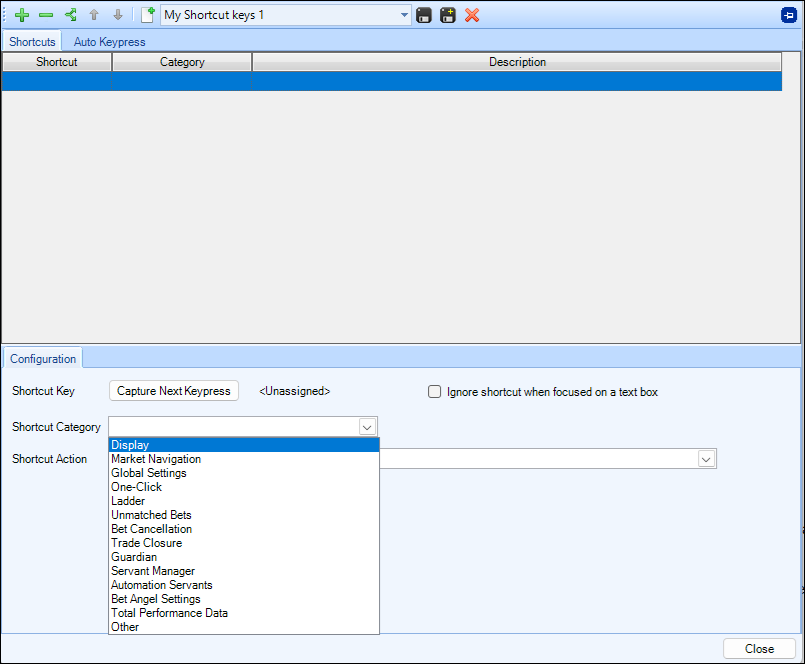The image size is (805, 664).
Task: Click the move up arrow icon
Action: (94, 15)
